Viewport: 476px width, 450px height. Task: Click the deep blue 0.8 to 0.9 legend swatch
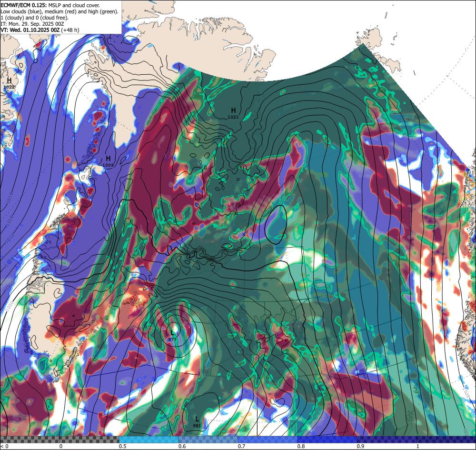point(327,440)
